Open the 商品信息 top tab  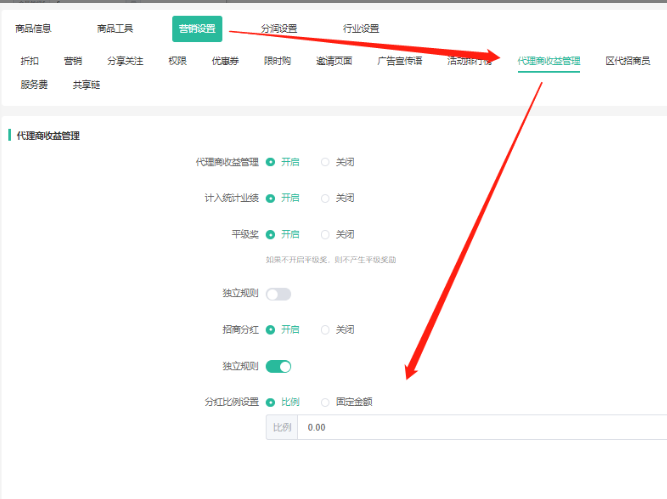[33, 29]
